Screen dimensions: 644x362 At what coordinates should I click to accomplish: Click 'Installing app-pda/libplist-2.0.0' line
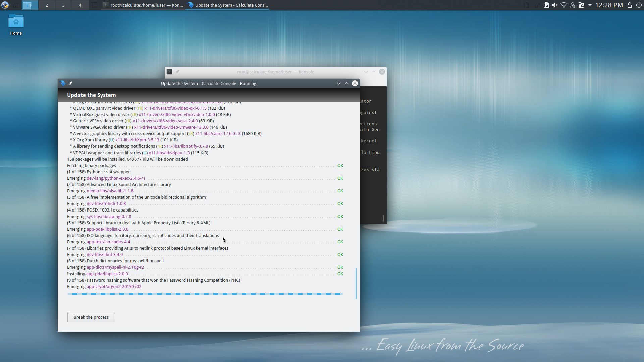pyautogui.click(x=205, y=274)
